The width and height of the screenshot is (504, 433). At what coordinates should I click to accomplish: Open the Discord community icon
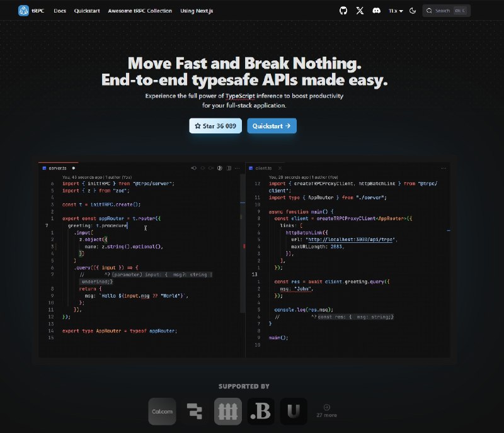coord(376,11)
